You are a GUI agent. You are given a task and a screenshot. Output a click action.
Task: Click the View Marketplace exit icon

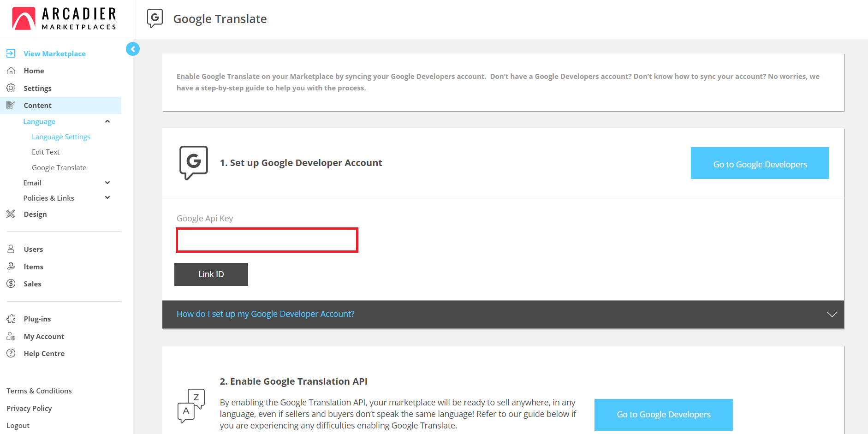tap(11, 54)
